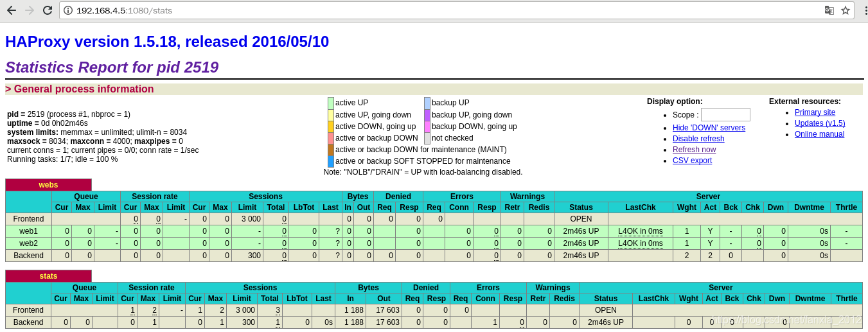Click the MAINT legend color swatch
This screenshot has width=868, height=332.
point(331,150)
